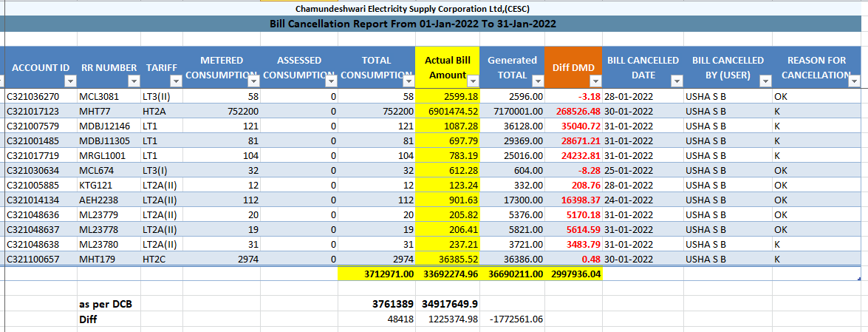
Task: Open the RR NUMBER filter dropdown
Action: click(x=134, y=81)
